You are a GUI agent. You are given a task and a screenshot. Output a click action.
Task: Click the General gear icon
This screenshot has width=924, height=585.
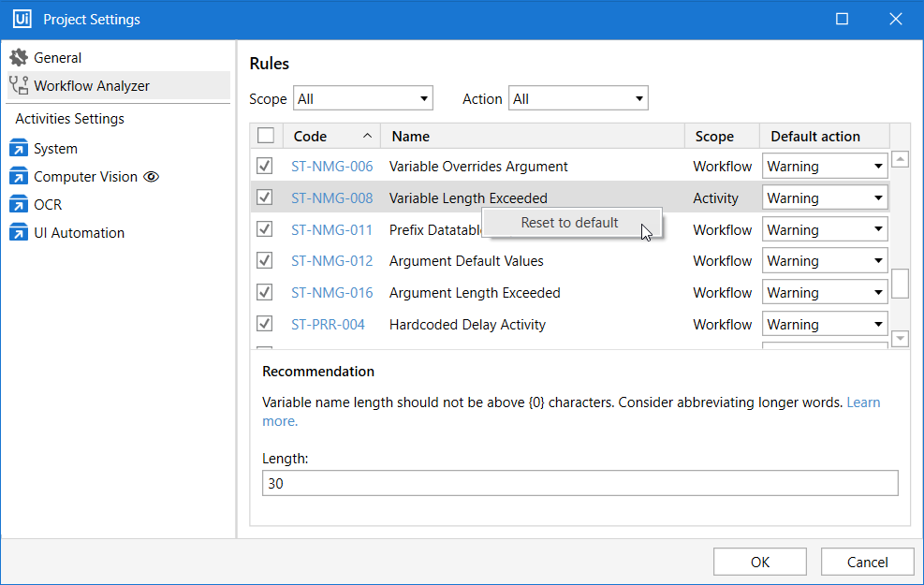pyautogui.click(x=19, y=58)
